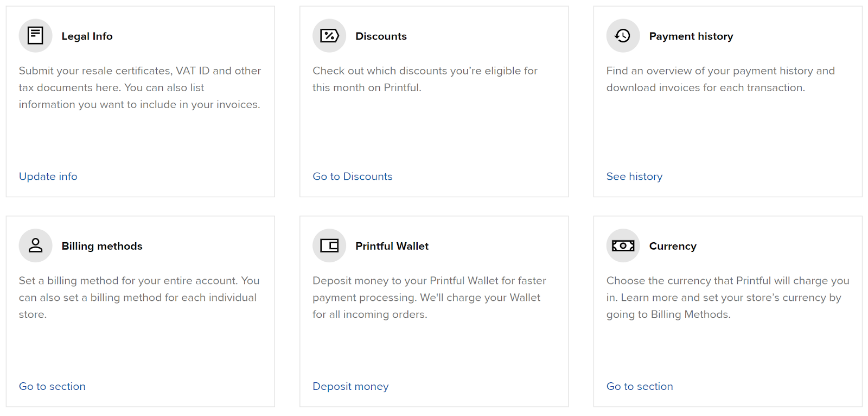The height and width of the screenshot is (416, 868).
Task: Click the Currency banknote icon
Action: tap(623, 245)
